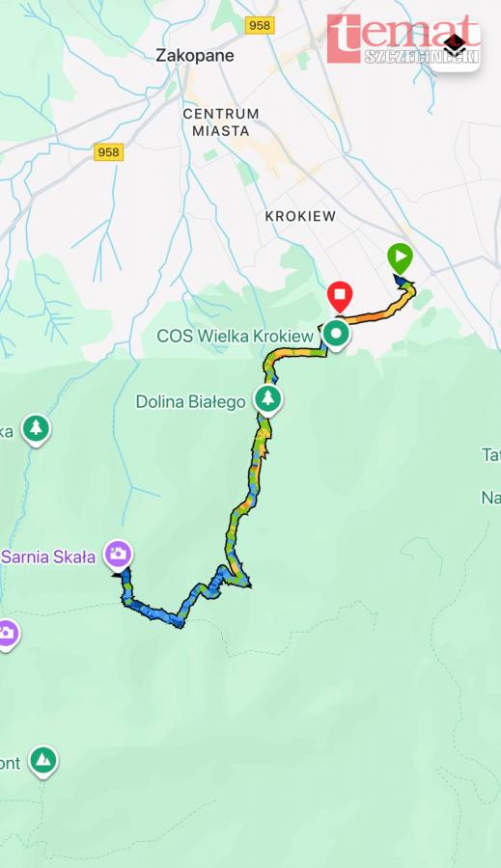Tap the red route stop marker

coord(340,296)
